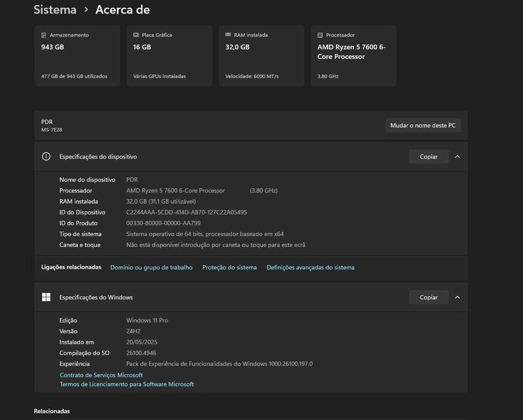523x420 pixels.
Task: Select the Windows 11 Pro edition value
Action: tap(147, 320)
